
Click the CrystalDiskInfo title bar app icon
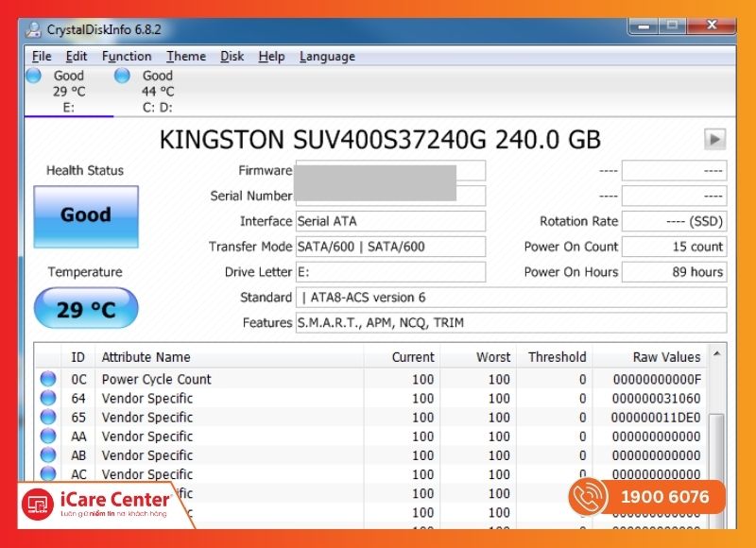[x=34, y=28]
